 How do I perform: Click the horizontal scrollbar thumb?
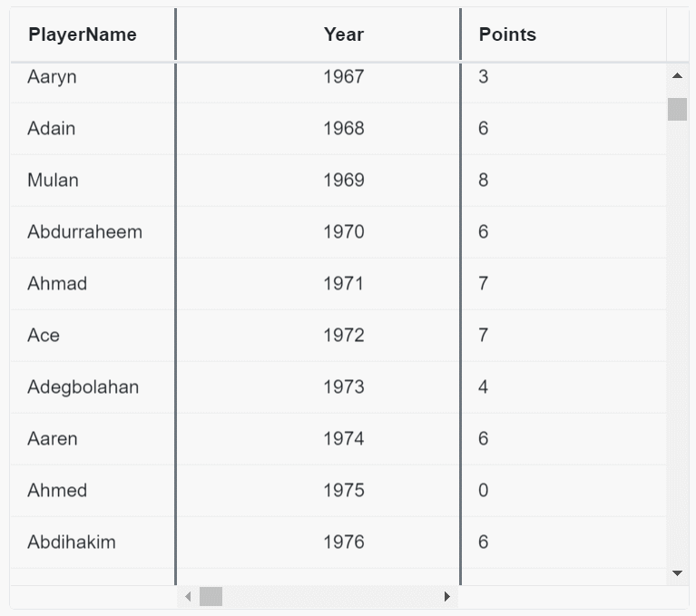[211, 597]
